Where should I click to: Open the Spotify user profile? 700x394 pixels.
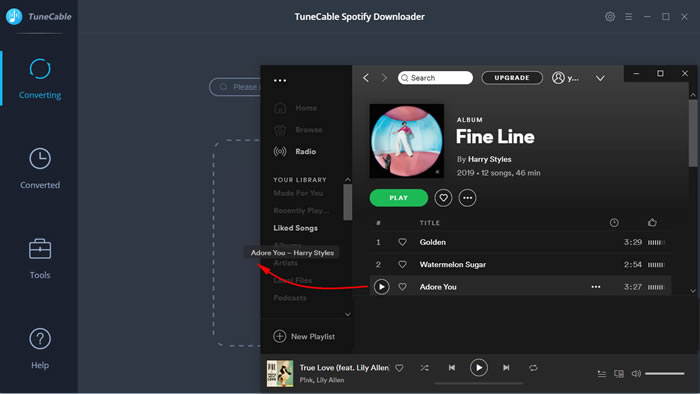click(x=566, y=78)
